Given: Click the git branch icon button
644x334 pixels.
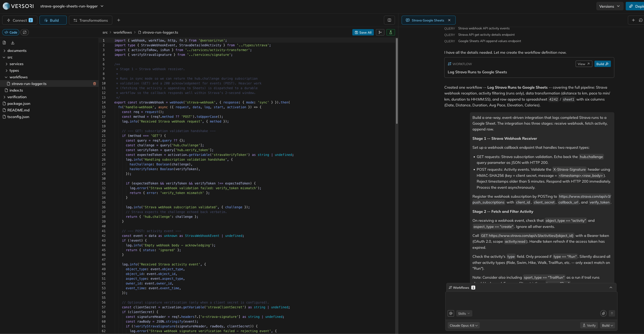Looking at the screenshot, I should coord(380,32).
